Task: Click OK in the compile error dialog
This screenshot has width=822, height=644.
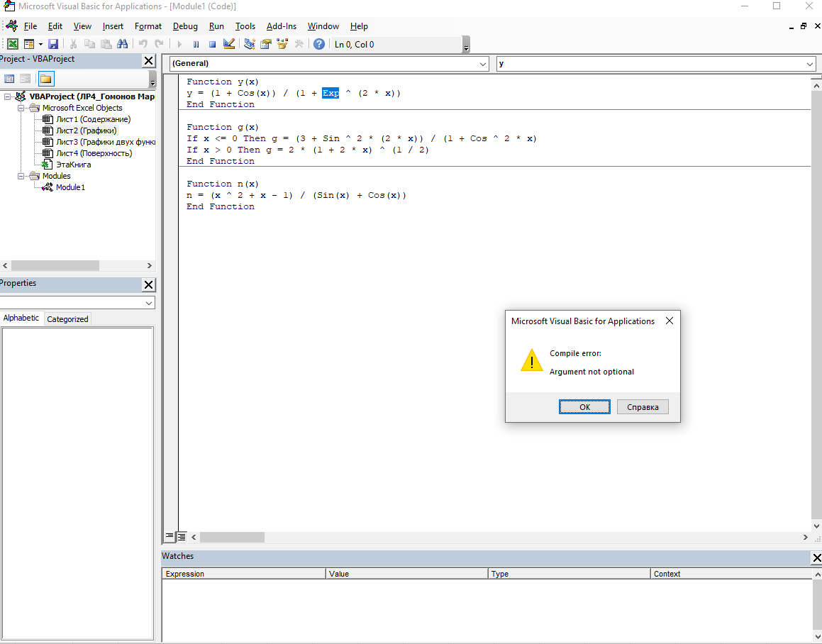Action: pos(584,407)
